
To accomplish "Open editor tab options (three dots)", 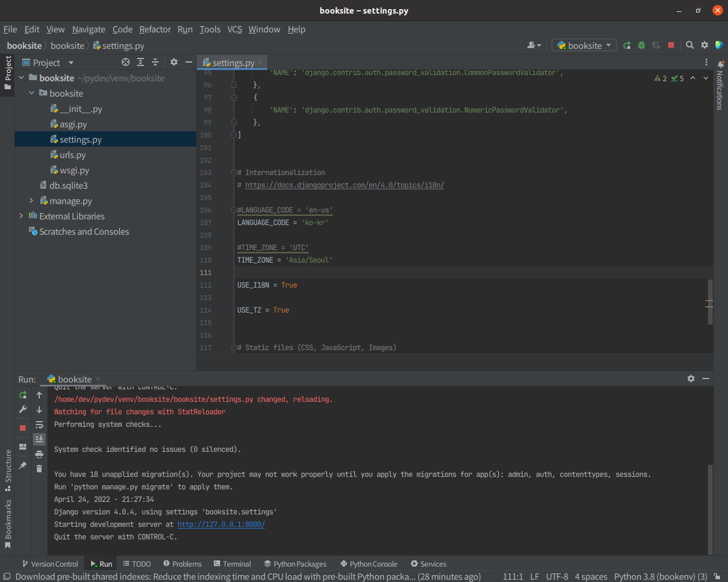I will click(706, 62).
